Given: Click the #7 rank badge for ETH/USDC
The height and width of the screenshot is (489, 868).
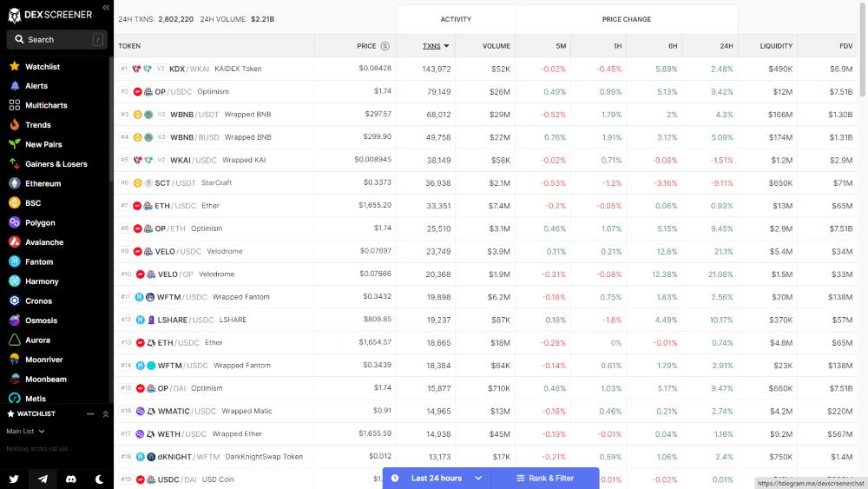Looking at the screenshot, I should [x=124, y=206].
